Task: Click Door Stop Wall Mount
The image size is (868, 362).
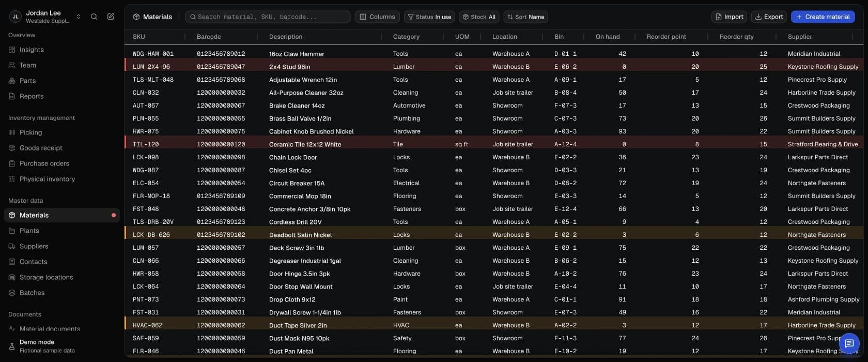Action: (x=301, y=286)
